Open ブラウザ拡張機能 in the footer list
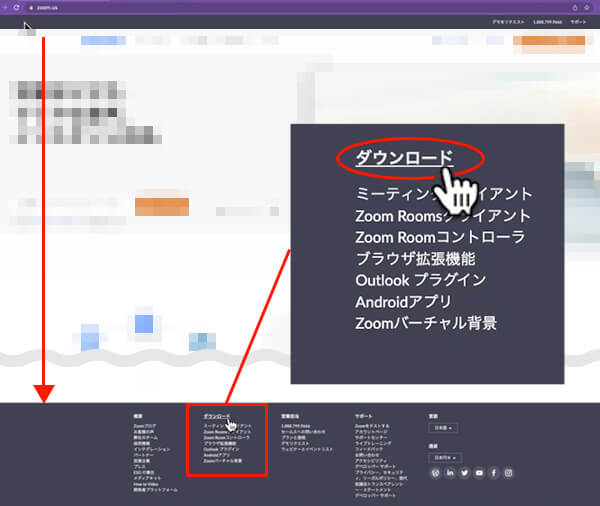Screen dimensions: 600x506 click(220, 443)
